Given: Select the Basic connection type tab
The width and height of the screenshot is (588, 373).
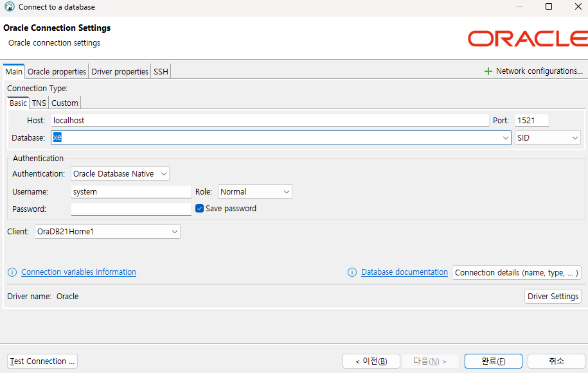Looking at the screenshot, I should coord(18,103).
